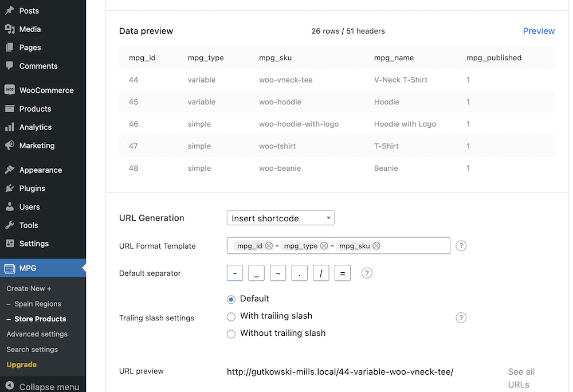Select the slash separator button
The image size is (573, 392).
coord(321,273)
